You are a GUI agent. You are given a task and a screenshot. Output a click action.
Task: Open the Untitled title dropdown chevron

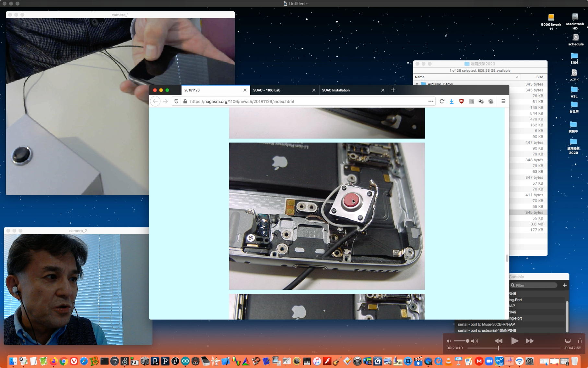point(307,4)
